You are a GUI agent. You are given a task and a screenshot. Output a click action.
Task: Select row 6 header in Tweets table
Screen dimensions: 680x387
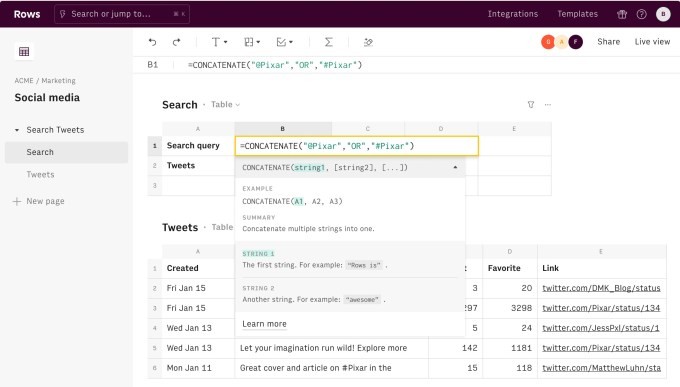click(x=155, y=368)
